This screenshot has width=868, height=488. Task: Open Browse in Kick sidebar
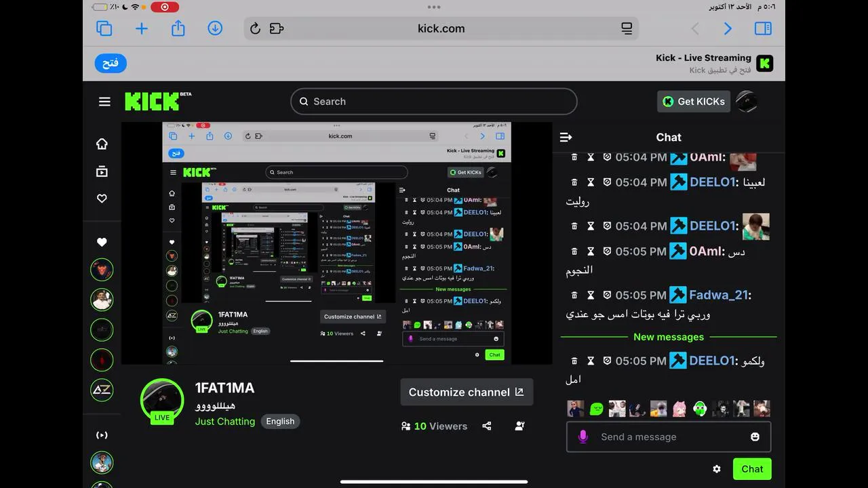pyautogui.click(x=102, y=171)
